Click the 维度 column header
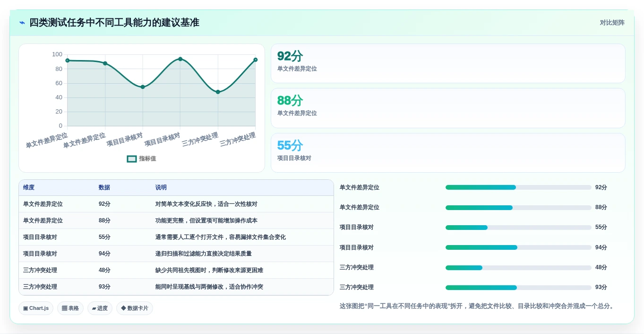The width and height of the screenshot is (644, 334). click(29, 188)
